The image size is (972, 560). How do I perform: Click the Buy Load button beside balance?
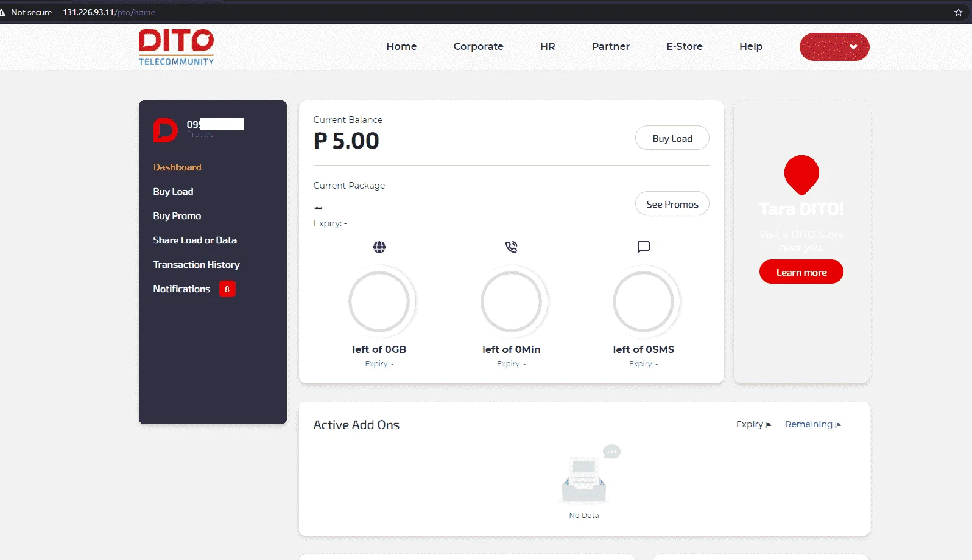click(x=672, y=138)
